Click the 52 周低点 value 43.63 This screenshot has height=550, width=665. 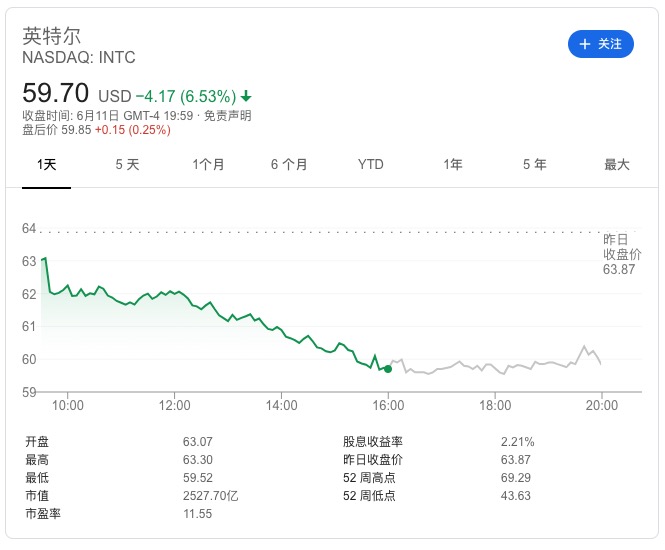(x=516, y=496)
